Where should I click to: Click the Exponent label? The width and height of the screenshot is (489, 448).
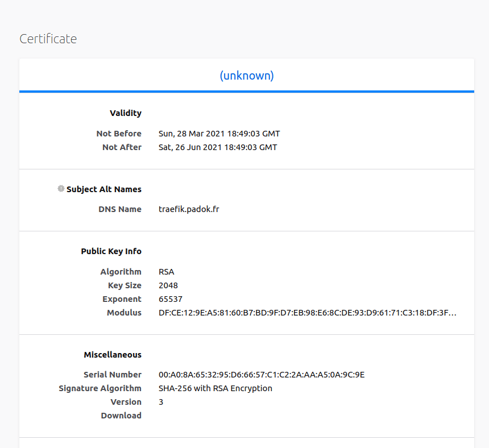click(122, 299)
